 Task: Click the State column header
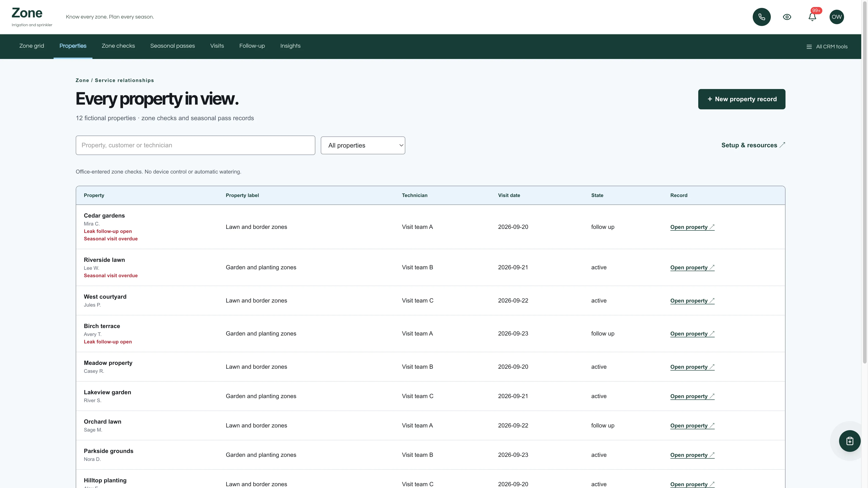click(597, 195)
